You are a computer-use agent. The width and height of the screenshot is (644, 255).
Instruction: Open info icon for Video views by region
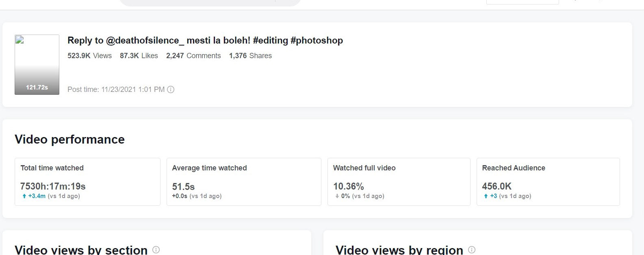click(x=472, y=250)
